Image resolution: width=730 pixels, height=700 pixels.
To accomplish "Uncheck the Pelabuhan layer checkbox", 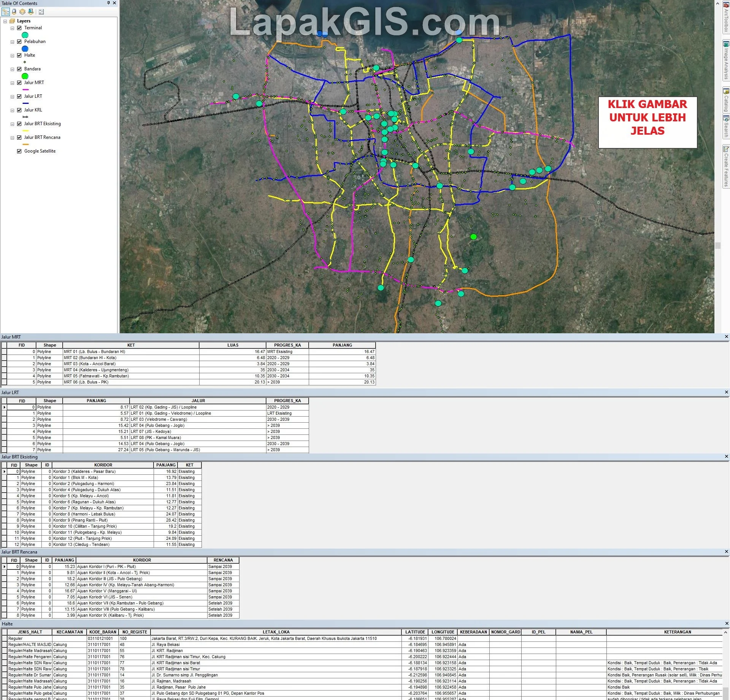I will [19, 41].
